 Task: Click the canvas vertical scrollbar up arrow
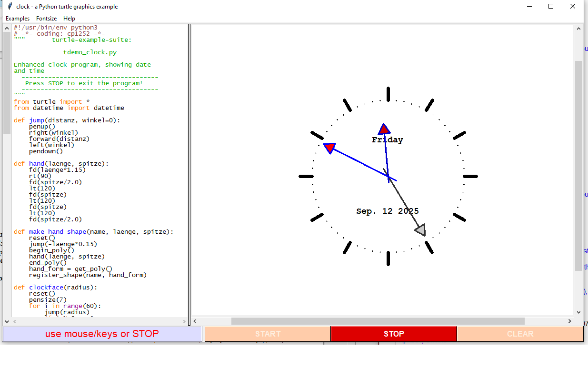(578, 29)
